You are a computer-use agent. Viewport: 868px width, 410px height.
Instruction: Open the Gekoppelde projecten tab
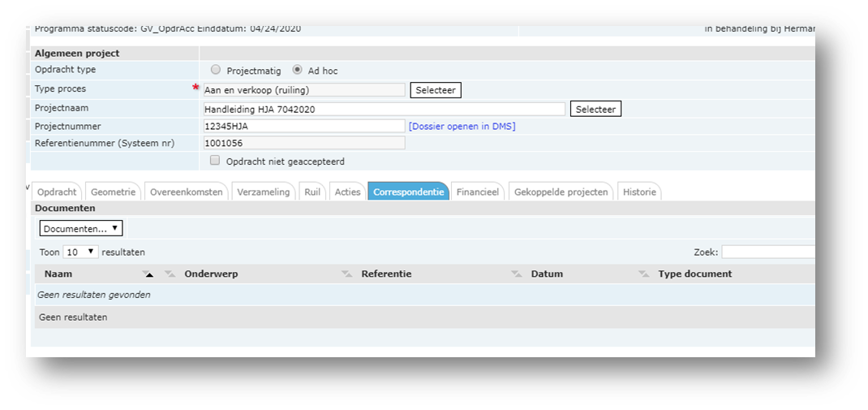click(561, 192)
